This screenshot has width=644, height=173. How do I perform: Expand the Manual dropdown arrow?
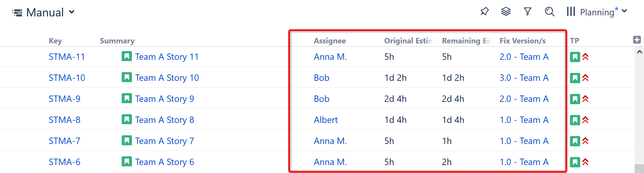[72, 12]
